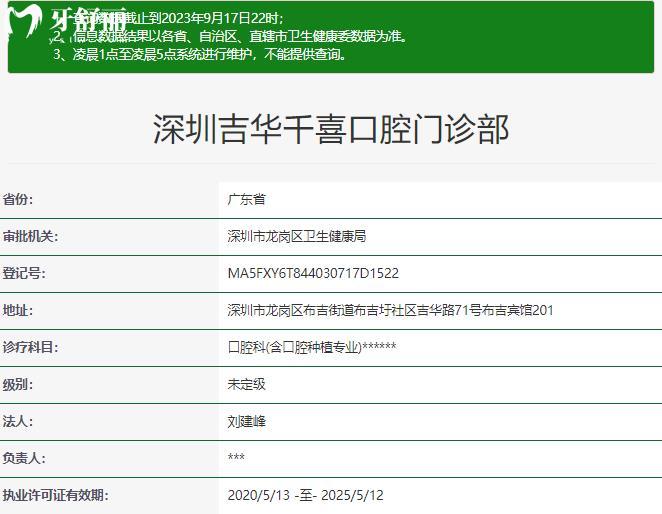This screenshot has height=514, width=662.
Task: Click the value 深圳市龙岗区卫生健康局
Action: tap(296, 236)
